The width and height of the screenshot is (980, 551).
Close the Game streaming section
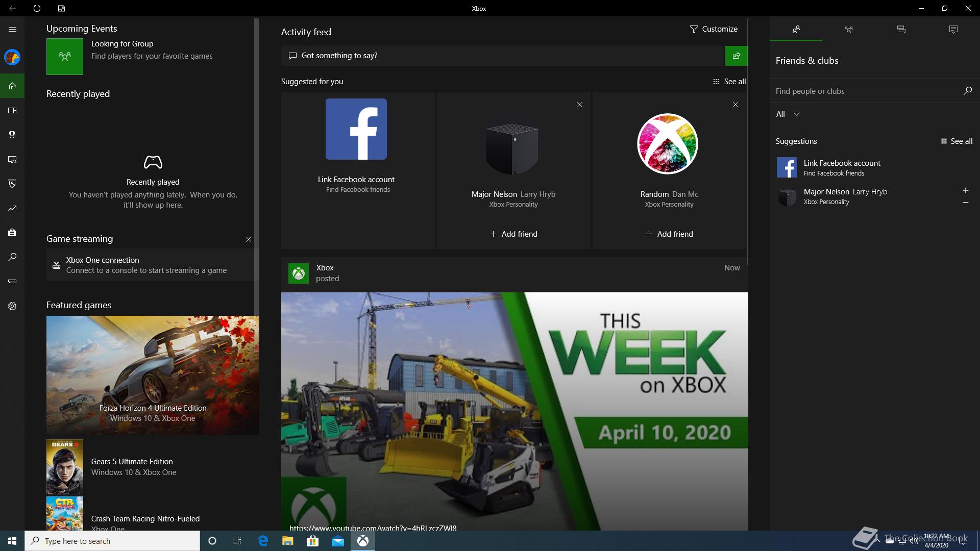pos(249,239)
